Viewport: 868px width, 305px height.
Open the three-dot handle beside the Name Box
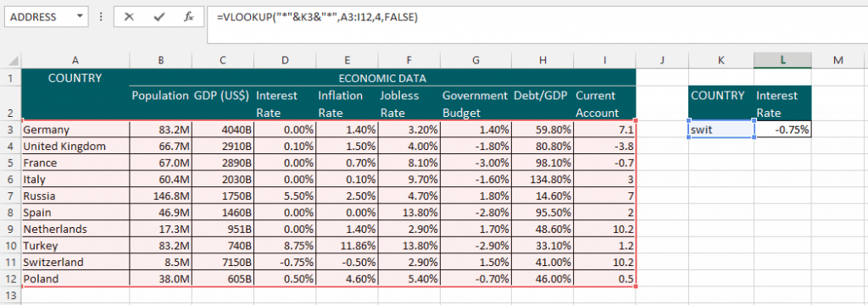tap(101, 17)
